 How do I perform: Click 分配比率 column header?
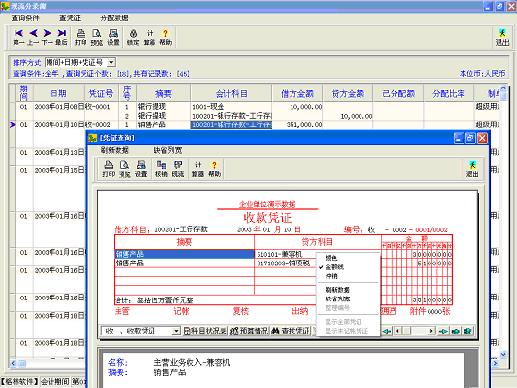point(449,93)
